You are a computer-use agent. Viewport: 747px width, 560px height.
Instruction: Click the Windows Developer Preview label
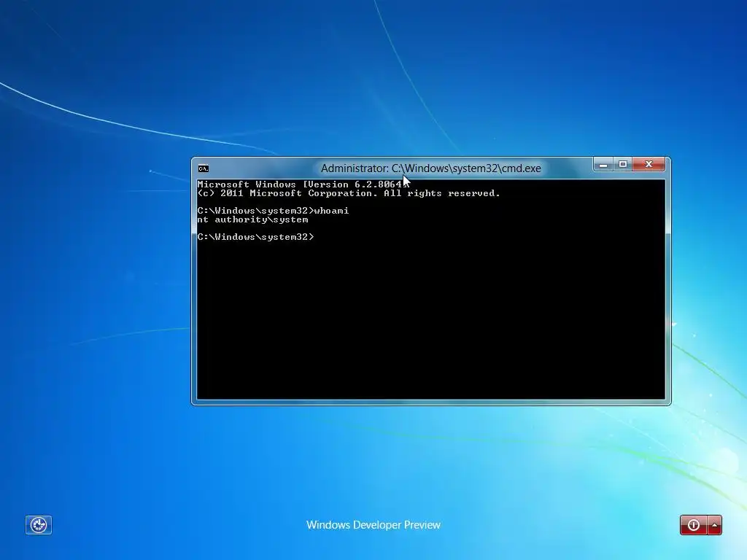[x=373, y=525]
